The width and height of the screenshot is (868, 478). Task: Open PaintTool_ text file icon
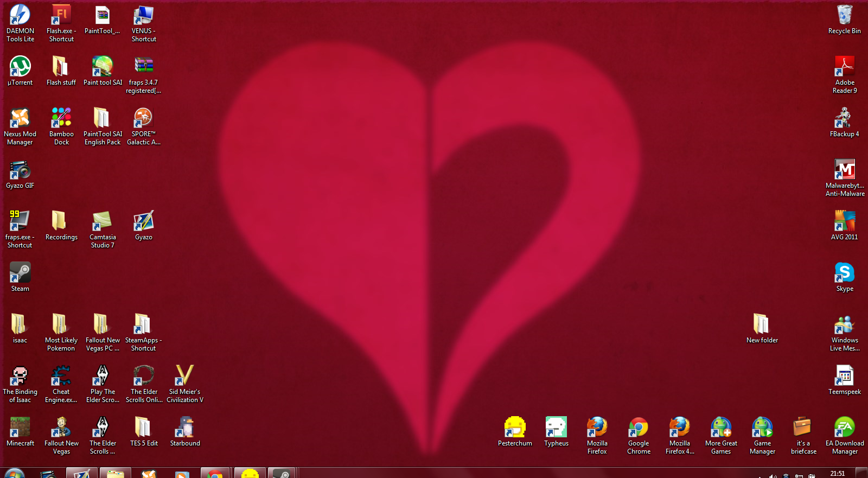point(103,20)
